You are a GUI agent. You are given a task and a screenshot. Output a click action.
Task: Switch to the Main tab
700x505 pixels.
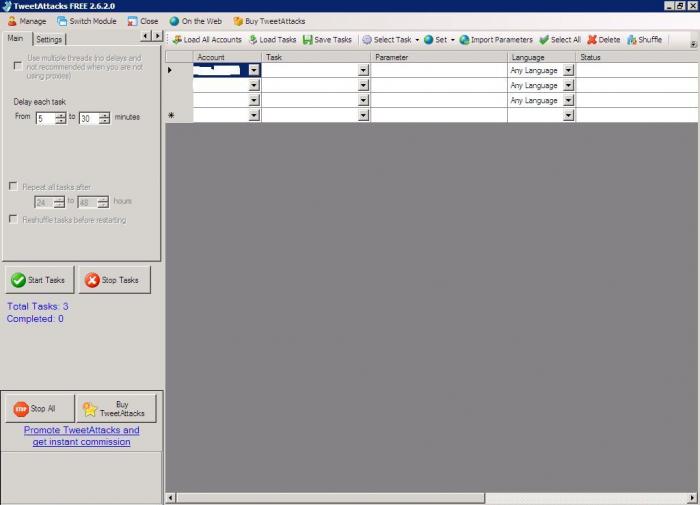tap(15, 38)
